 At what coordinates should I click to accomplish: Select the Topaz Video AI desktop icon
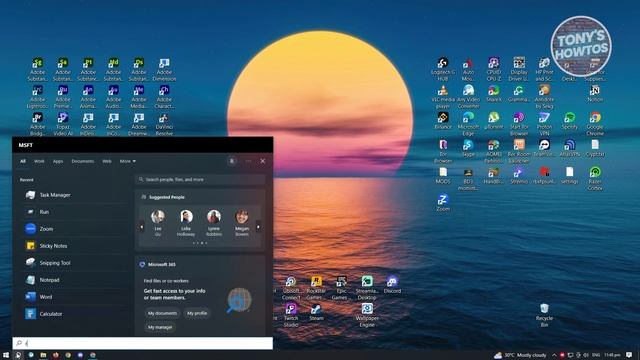(63, 124)
